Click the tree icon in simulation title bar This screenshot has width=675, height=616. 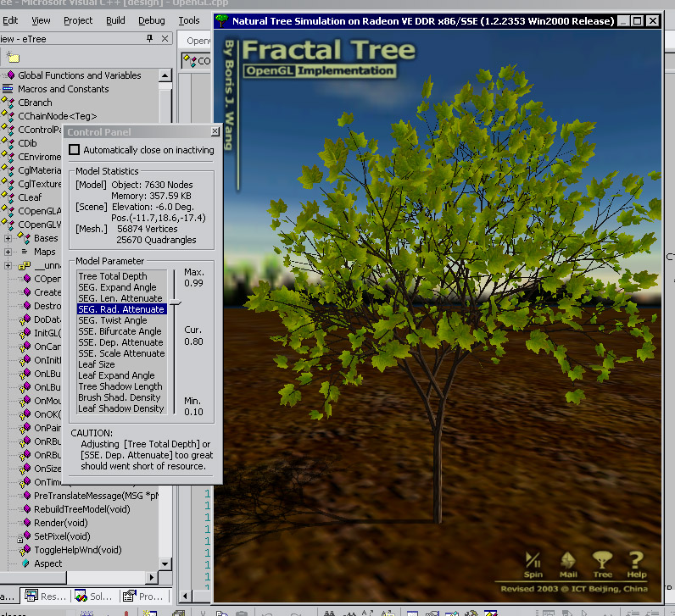[221, 20]
